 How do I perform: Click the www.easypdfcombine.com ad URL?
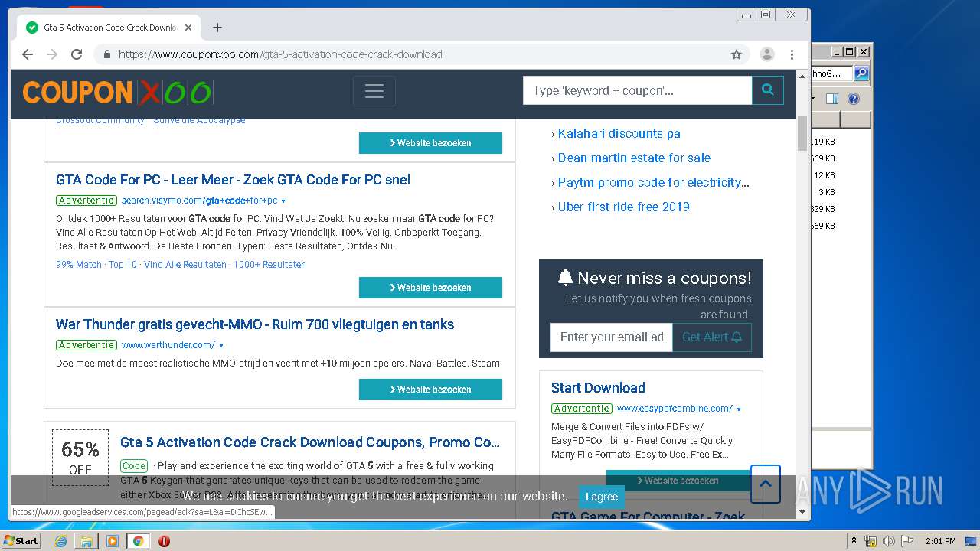pyautogui.click(x=675, y=409)
